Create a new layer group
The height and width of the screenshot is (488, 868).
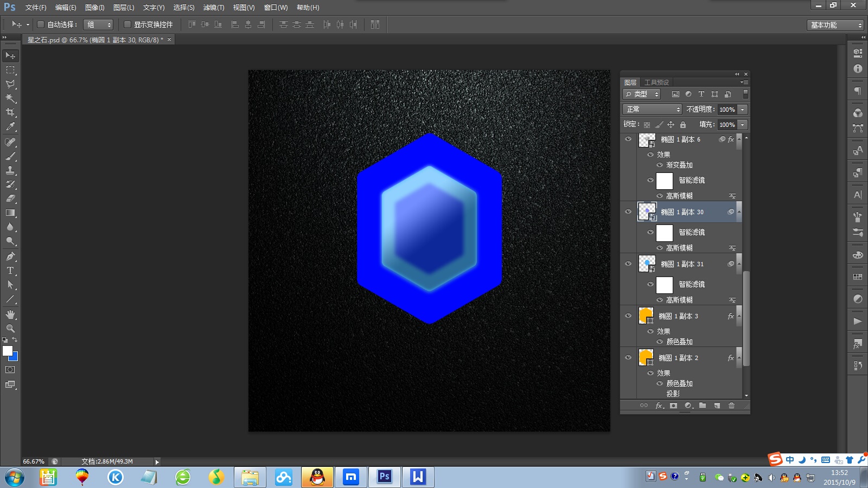click(x=703, y=406)
